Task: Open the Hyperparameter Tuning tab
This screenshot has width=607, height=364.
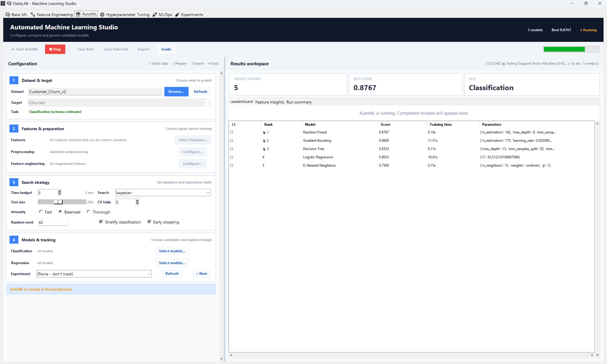Action: click(125, 14)
